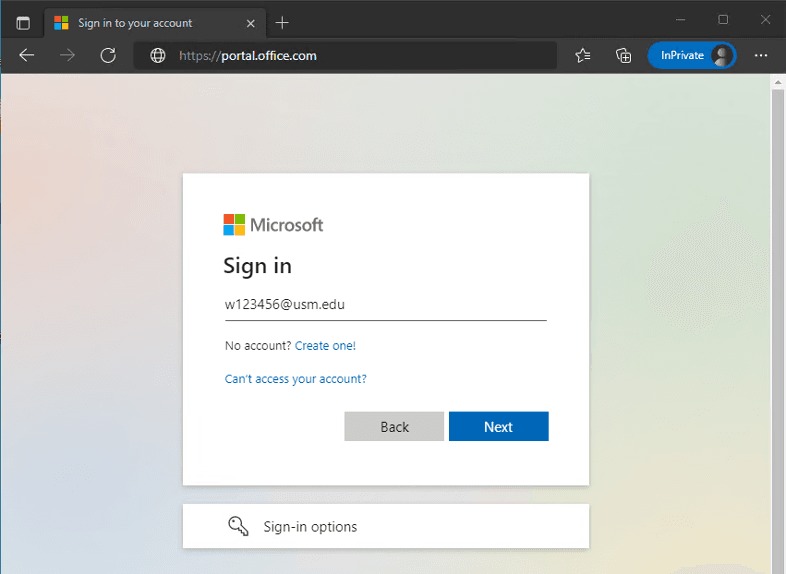The image size is (786, 574).
Task: Close the 'Sign in to your account' tab
Action: (x=251, y=24)
